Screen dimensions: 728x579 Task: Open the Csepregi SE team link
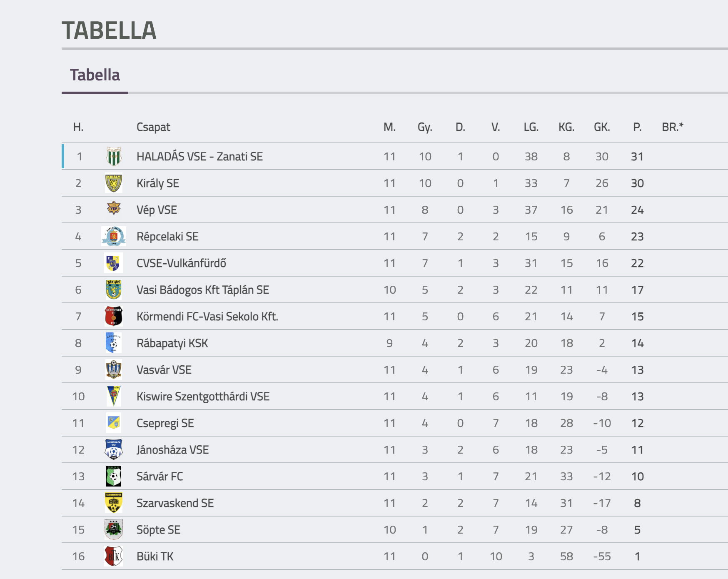coord(165,424)
